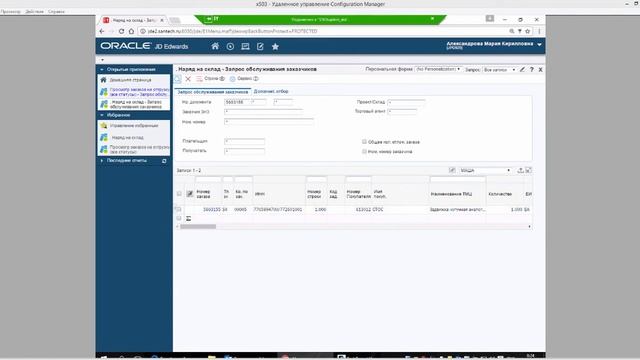Expand the Последние отчеты section
The image size is (640, 360).
pos(102,161)
